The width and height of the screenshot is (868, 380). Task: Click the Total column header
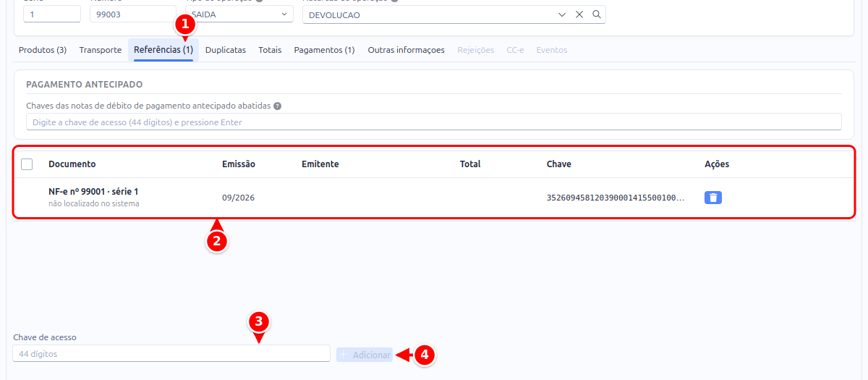[470, 164]
